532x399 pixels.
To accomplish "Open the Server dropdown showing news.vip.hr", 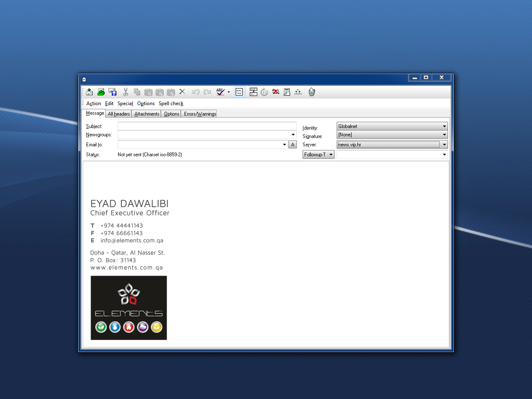I will (392, 145).
